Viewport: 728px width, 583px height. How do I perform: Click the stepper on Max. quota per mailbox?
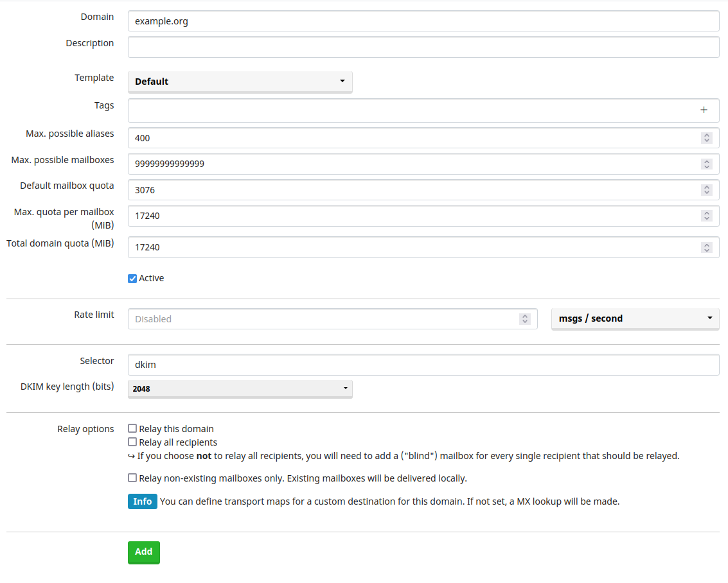point(707,216)
